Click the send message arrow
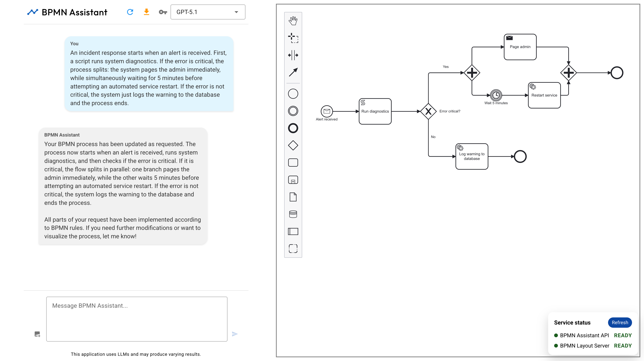 coord(235,334)
